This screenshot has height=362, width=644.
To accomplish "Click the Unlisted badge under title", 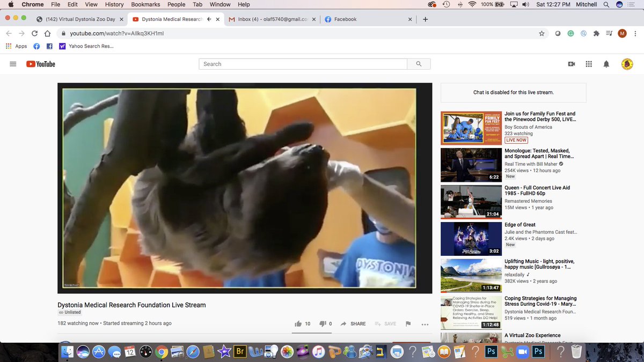I will 70,312.
